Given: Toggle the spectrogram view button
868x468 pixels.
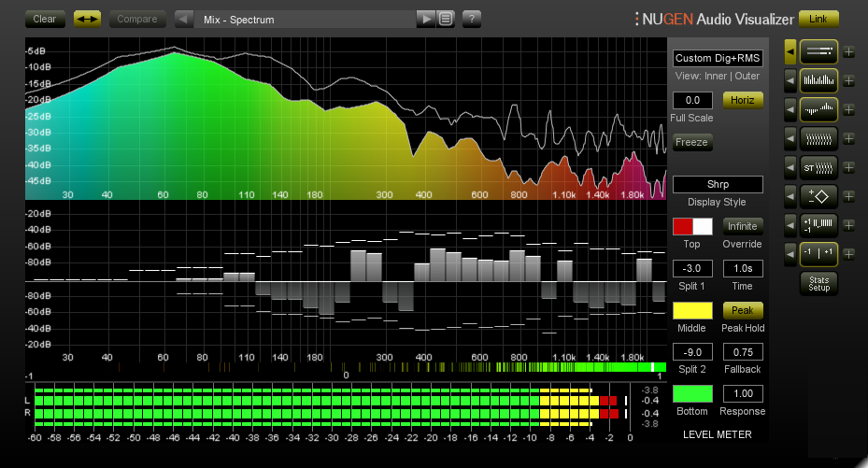Looking at the screenshot, I should tap(818, 139).
